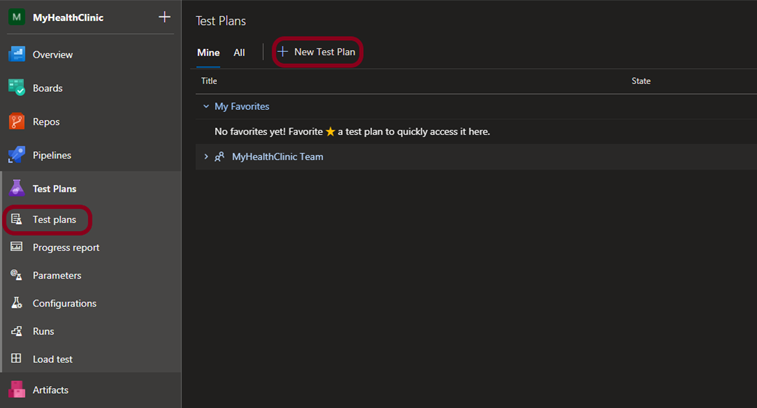This screenshot has width=757, height=408.
Task: Open the Artifacts hub icon
Action: coord(16,389)
